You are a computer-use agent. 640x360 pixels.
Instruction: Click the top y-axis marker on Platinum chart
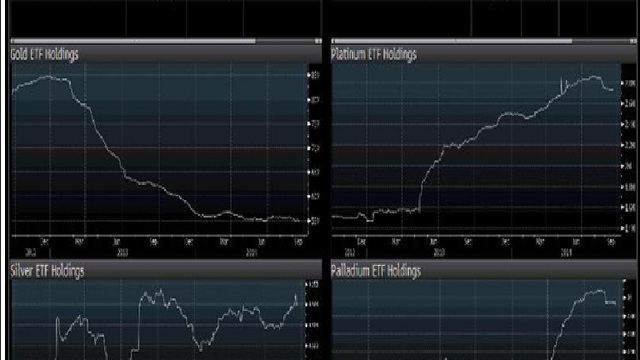(x=628, y=83)
